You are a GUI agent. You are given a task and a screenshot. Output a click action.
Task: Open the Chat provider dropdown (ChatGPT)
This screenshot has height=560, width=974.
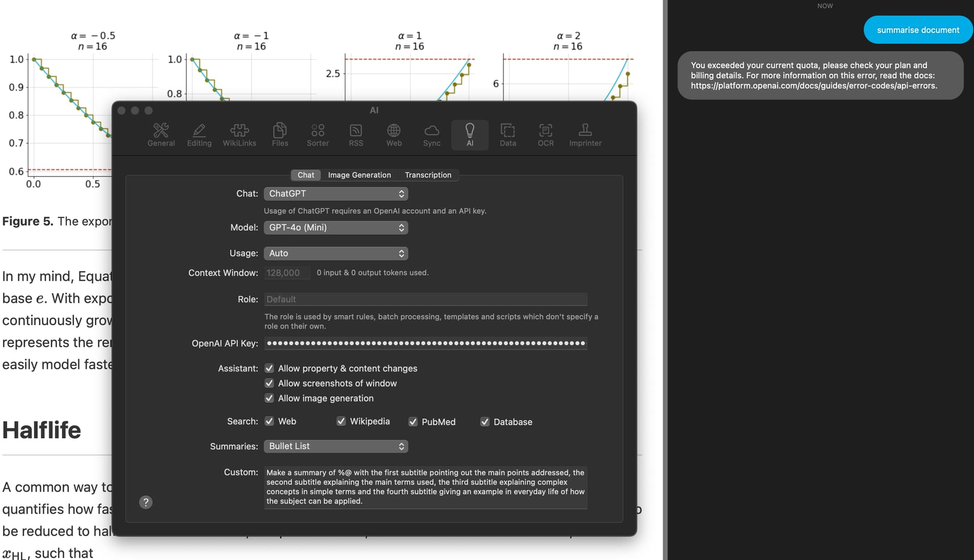pyautogui.click(x=336, y=194)
